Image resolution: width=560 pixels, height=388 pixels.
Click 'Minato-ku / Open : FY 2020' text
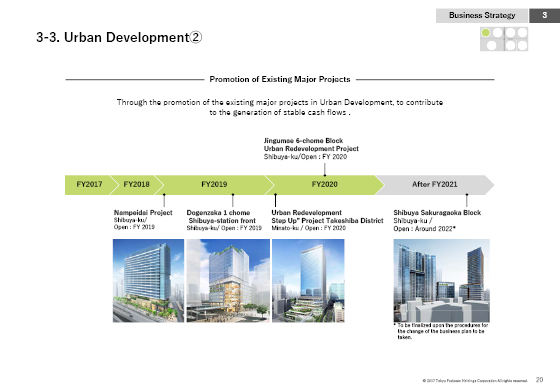click(x=309, y=228)
